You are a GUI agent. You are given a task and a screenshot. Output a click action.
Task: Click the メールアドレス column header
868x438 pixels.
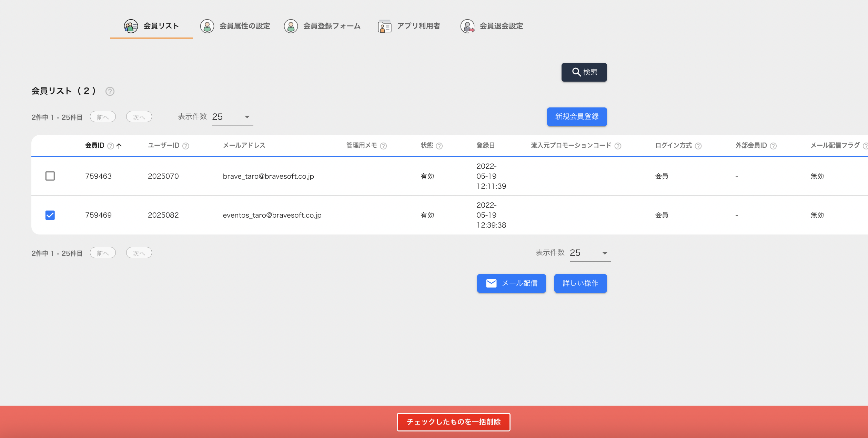(244, 146)
